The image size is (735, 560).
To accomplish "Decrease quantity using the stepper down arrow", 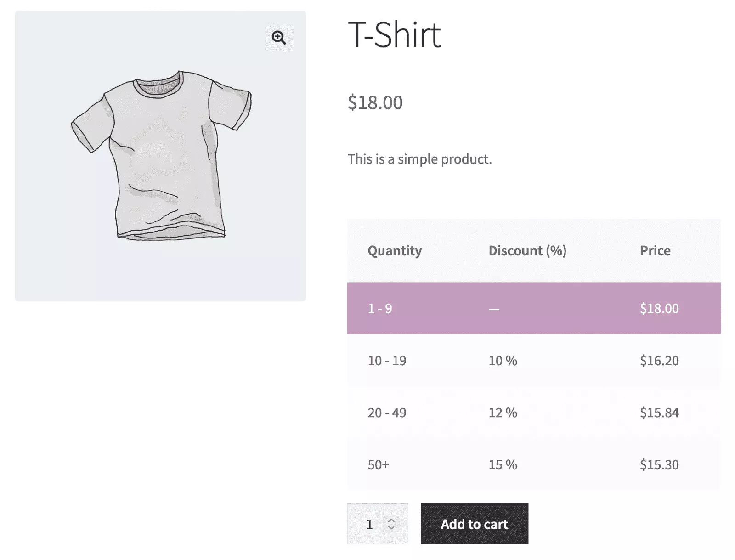I will tap(391, 528).
